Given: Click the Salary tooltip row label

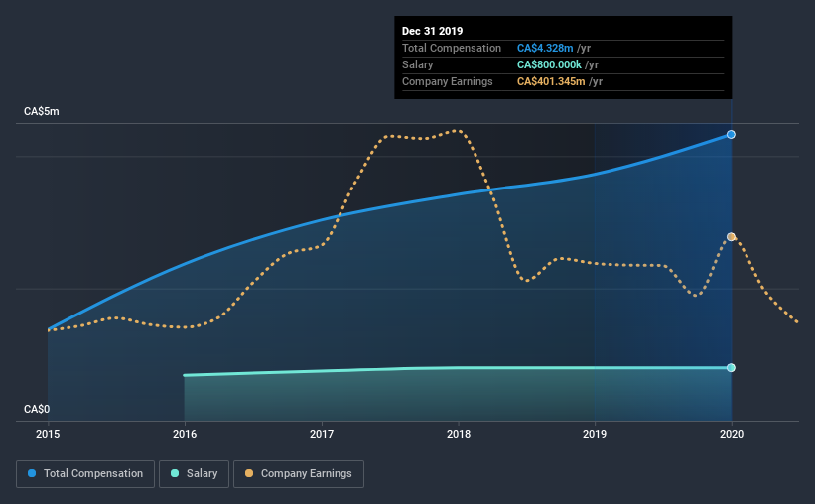Looking at the screenshot, I should tap(417, 64).
